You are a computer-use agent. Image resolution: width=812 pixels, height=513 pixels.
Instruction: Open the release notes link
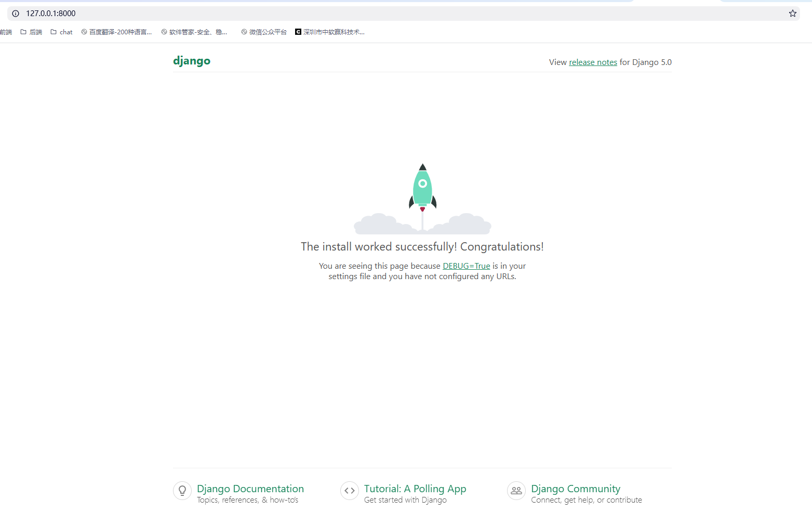coord(593,62)
